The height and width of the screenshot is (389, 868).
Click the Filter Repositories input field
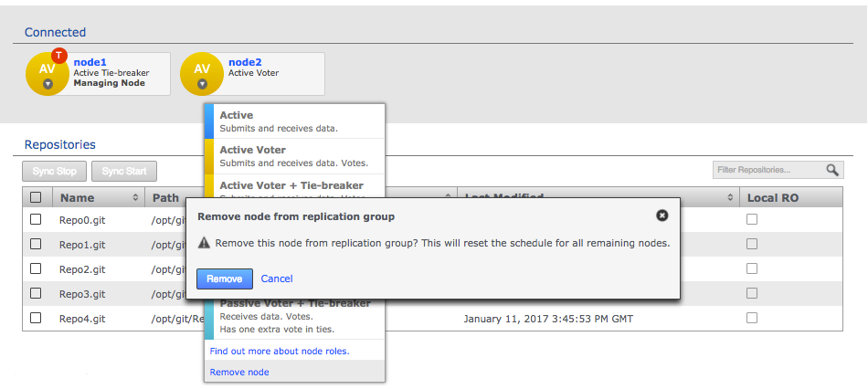(x=766, y=170)
